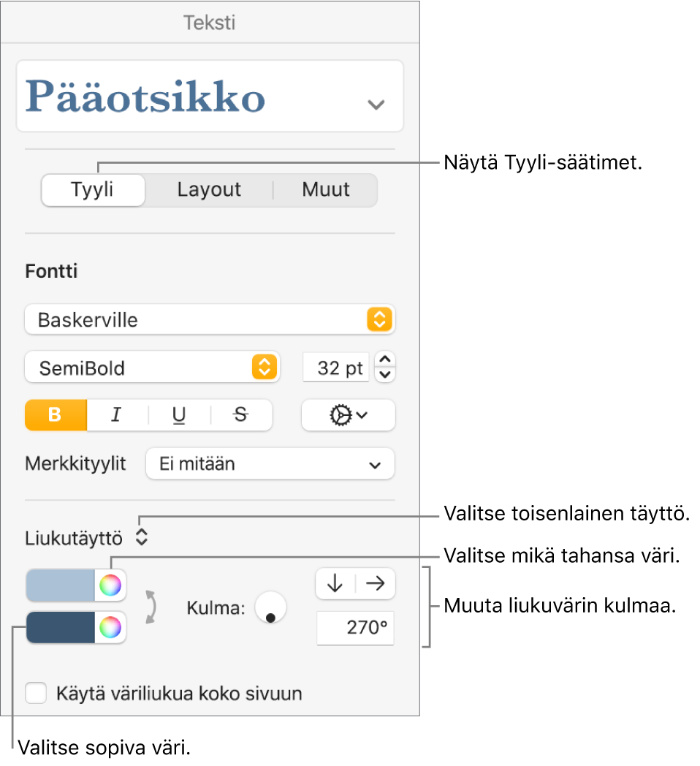Open the Pääotsikko paragraph style dropdown
700x766 pixels.
(210, 96)
